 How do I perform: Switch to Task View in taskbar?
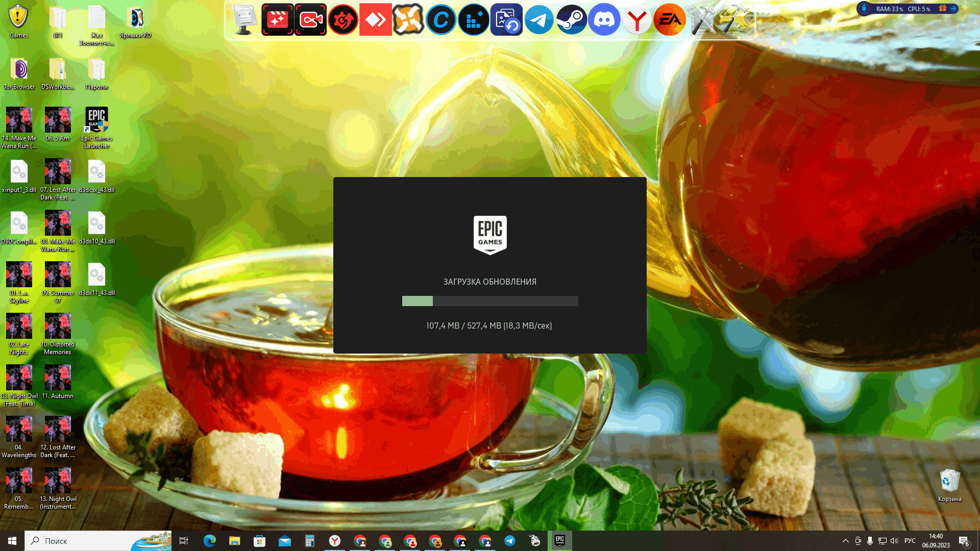183,540
